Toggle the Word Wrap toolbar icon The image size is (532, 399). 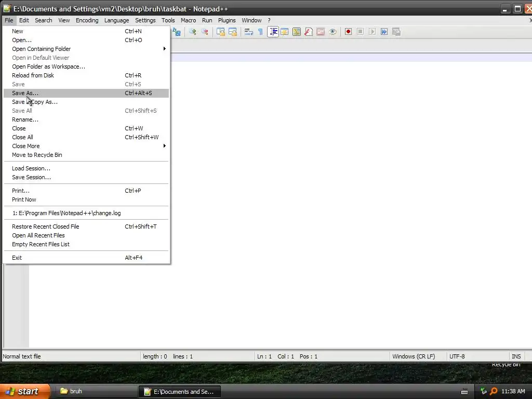(x=249, y=32)
